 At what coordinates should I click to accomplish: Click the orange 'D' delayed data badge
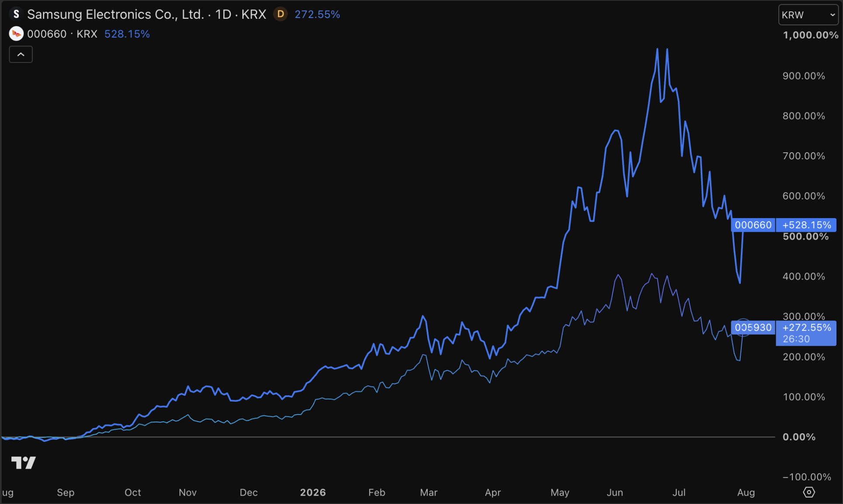pos(280,14)
